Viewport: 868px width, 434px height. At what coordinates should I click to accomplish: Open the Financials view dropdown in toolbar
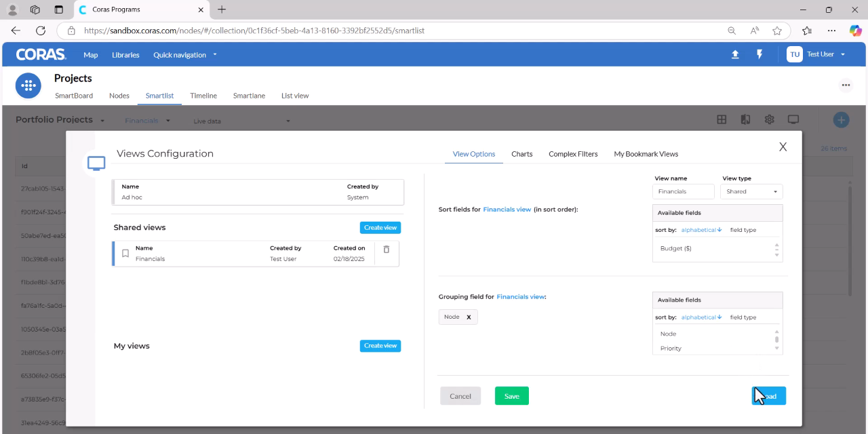coord(147,121)
